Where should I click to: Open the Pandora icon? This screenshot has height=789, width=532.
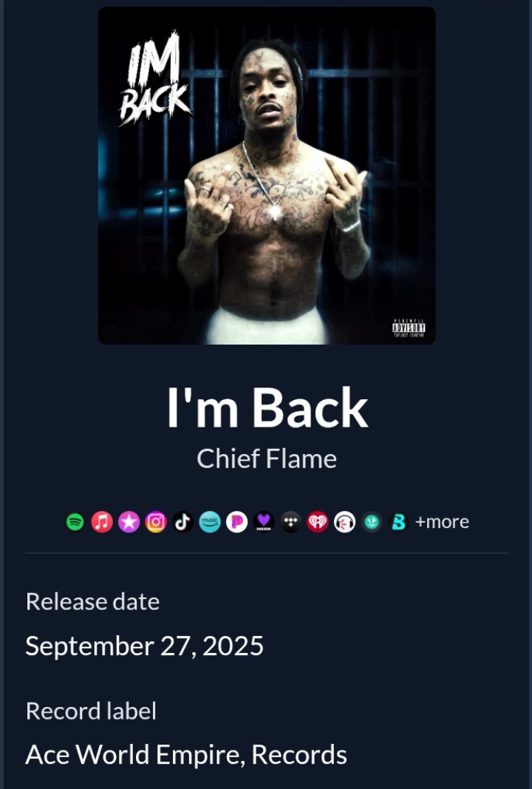tap(237, 522)
